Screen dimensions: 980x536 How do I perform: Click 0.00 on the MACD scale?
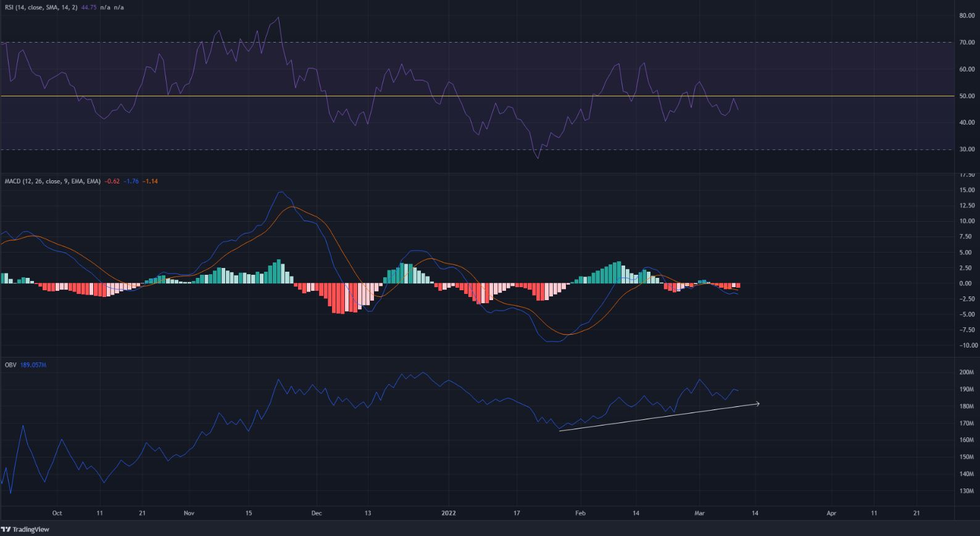(x=966, y=283)
